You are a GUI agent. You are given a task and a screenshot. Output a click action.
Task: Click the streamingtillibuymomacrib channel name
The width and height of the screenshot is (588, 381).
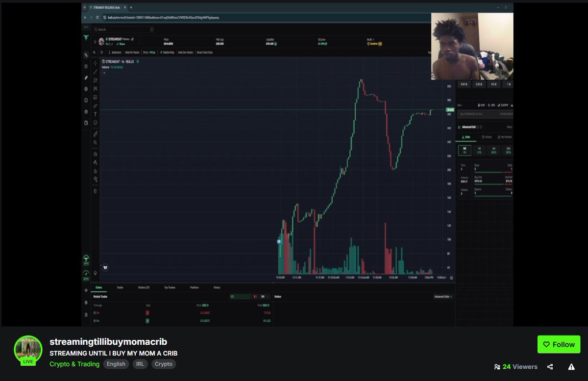click(x=108, y=341)
